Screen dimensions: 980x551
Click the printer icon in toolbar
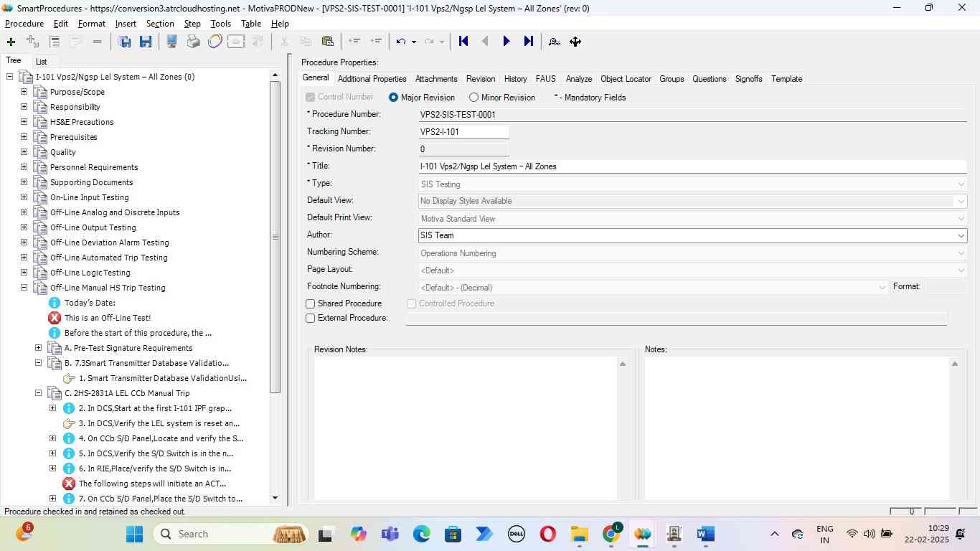(193, 42)
